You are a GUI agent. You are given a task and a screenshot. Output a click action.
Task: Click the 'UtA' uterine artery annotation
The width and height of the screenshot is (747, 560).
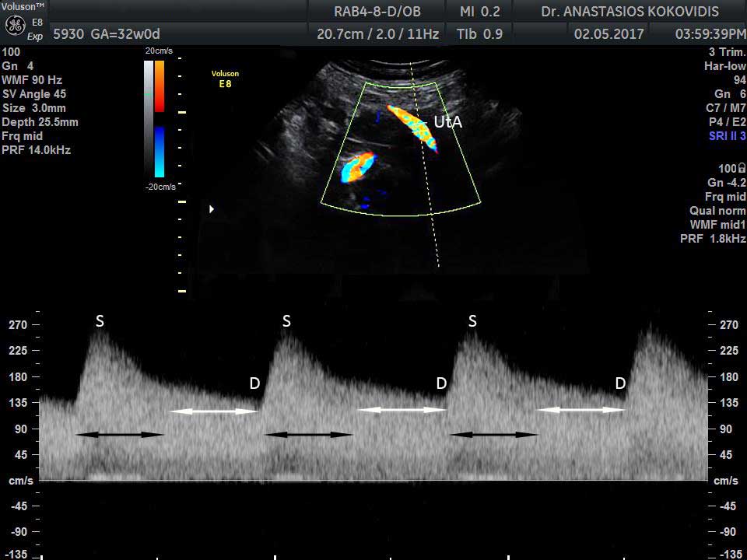coord(448,122)
